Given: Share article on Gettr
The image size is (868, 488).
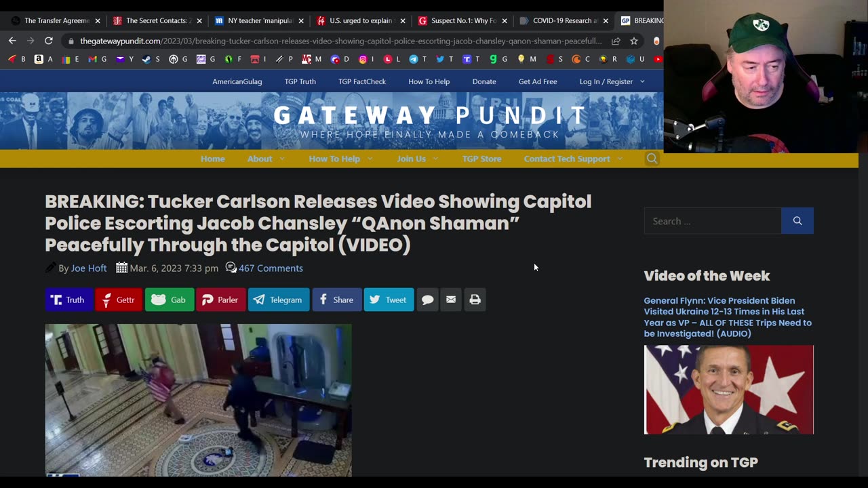Looking at the screenshot, I should [x=119, y=300].
